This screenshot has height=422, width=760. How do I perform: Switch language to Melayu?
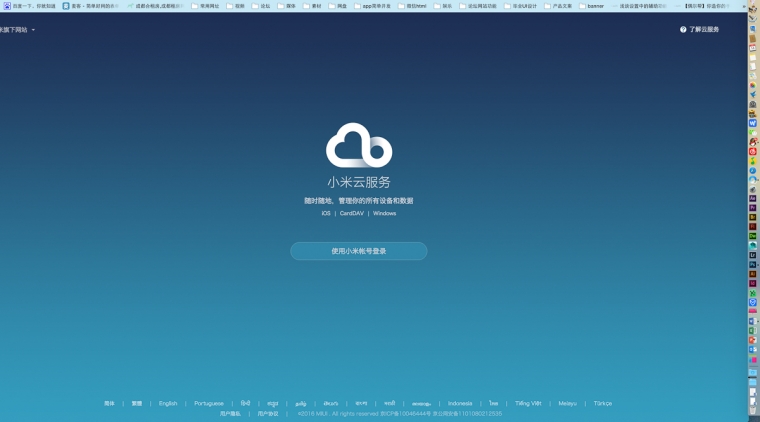[x=567, y=403]
